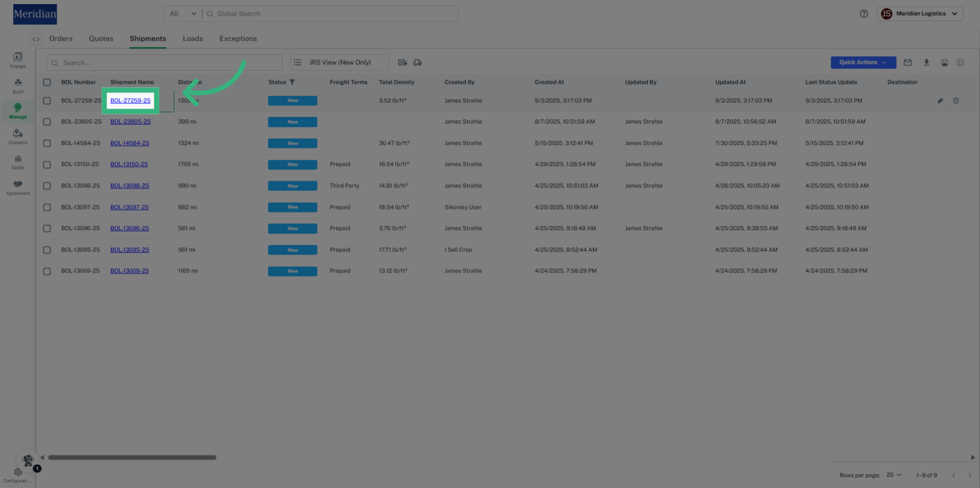Click the download icon in toolbar

tap(926, 62)
